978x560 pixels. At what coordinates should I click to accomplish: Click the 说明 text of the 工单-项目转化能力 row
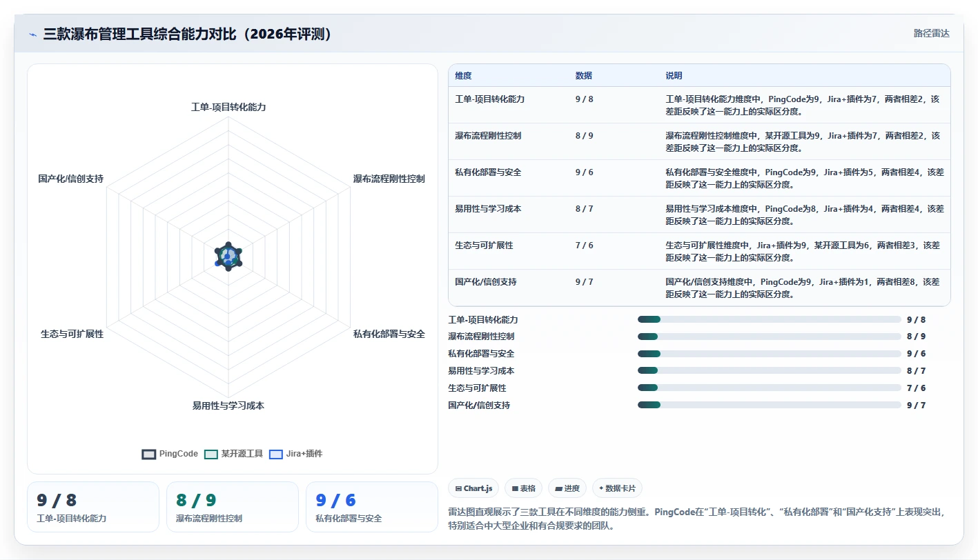point(803,105)
